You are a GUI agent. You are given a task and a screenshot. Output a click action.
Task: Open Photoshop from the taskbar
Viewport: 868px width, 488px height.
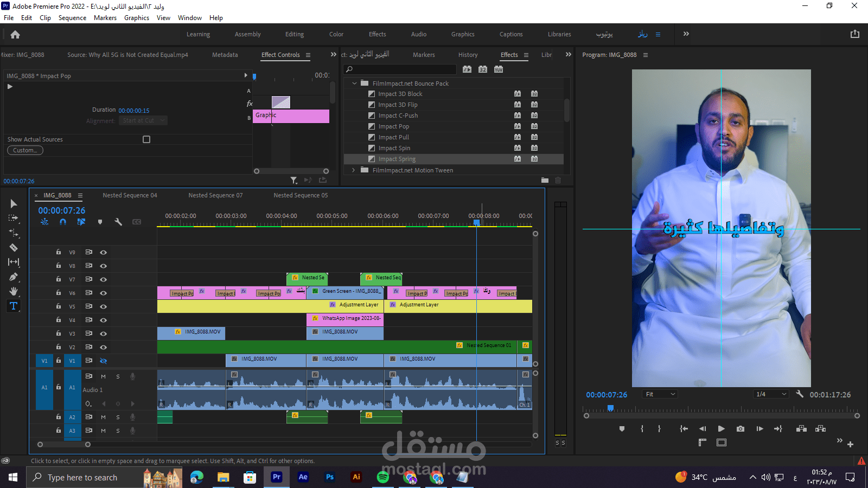coord(330,477)
